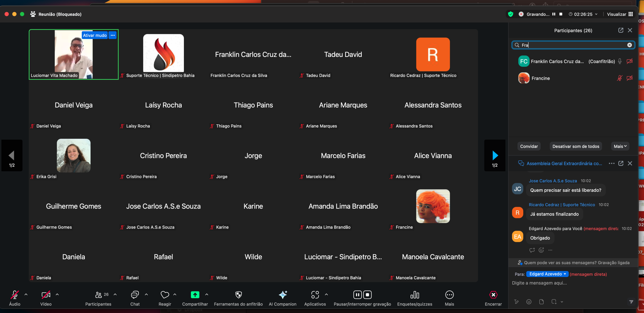Open the Mais toolbar menu
The image size is (644, 313).
(449, 295)
